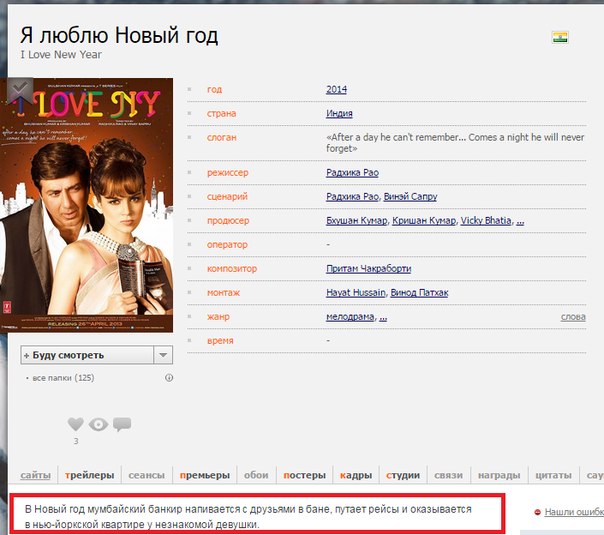The height and width of the screenshot is (535, 604).
Task: Expand more genres after мелодрама
Action: pyautogui.click(x=383, y=317)
